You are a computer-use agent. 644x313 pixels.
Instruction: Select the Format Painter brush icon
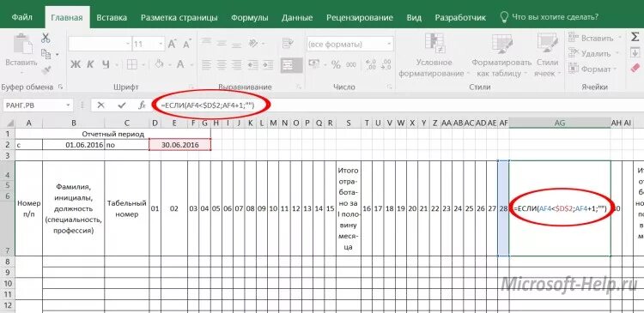point(46,69)
